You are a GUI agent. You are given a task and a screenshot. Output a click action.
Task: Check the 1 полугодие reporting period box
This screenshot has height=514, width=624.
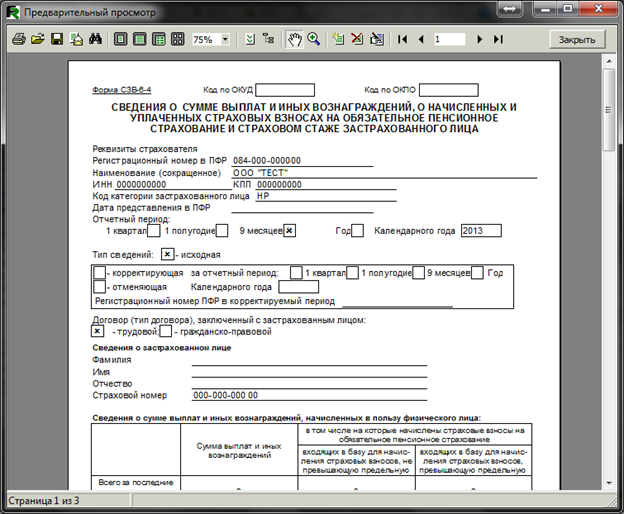pos(222,231)
